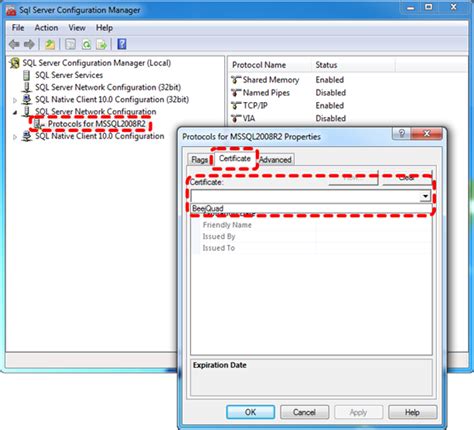Click the Refresh toolbar icon
The width and height of the screenshot is (474, 430).
[x=86, y=44]
